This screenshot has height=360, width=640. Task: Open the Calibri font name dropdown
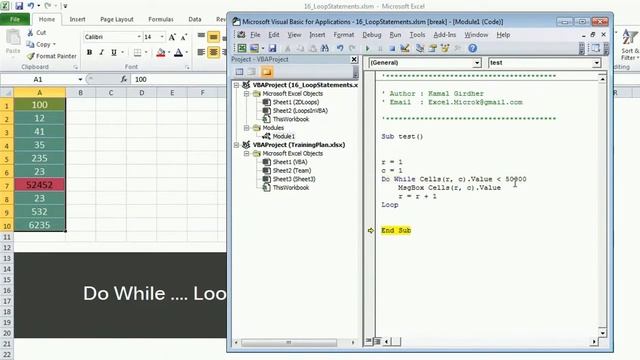click(x=139, y=37)
